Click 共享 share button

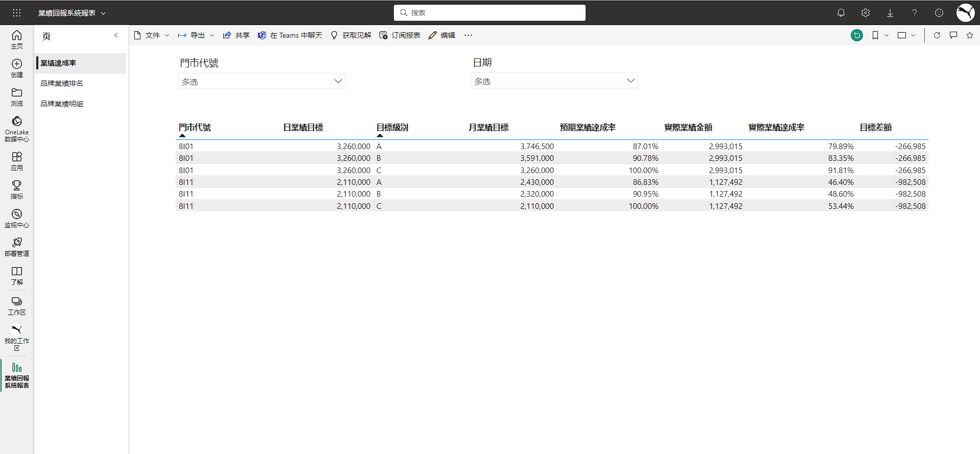(x=236, y=35)
